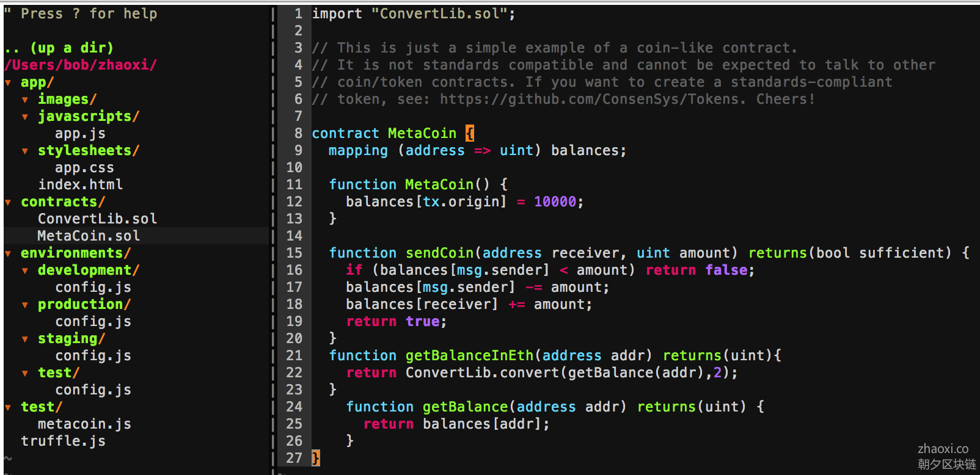Select the environments test/ subfolder name
The image size is (980, 475).
(x=59, y=372)
